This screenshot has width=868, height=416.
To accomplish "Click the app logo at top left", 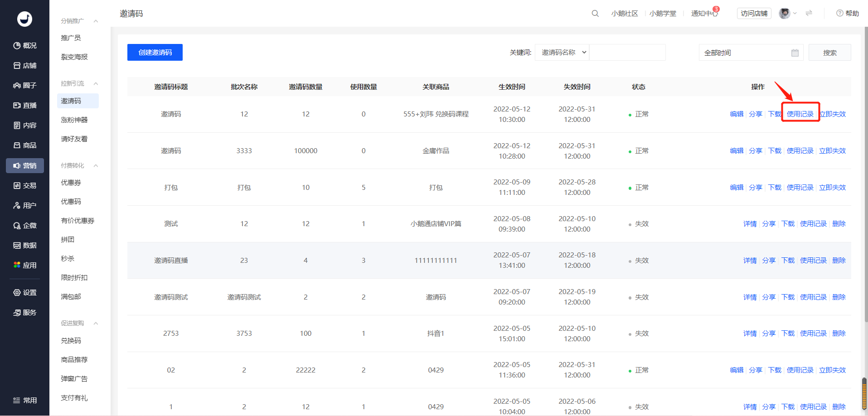I will pos(24,19).
